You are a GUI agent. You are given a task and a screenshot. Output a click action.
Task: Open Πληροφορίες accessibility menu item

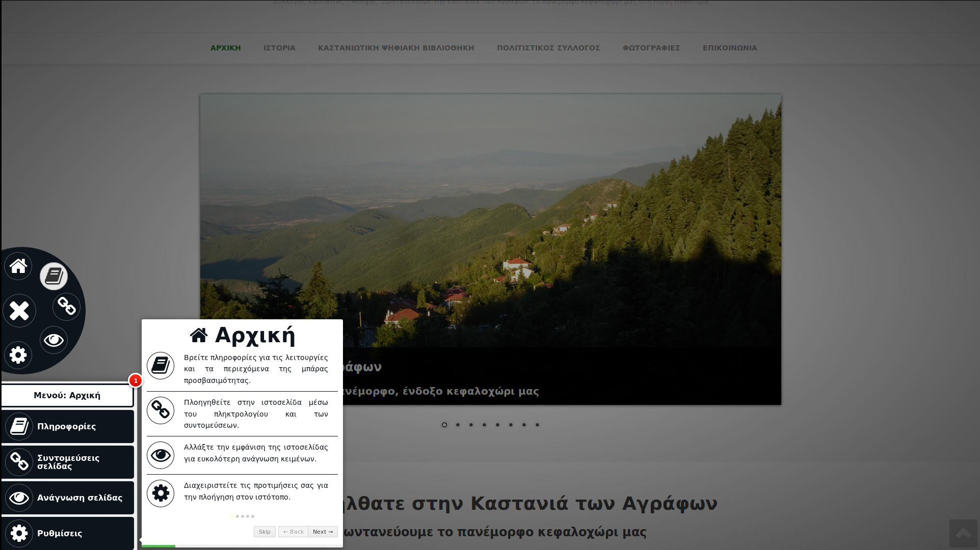coord(67,426)
